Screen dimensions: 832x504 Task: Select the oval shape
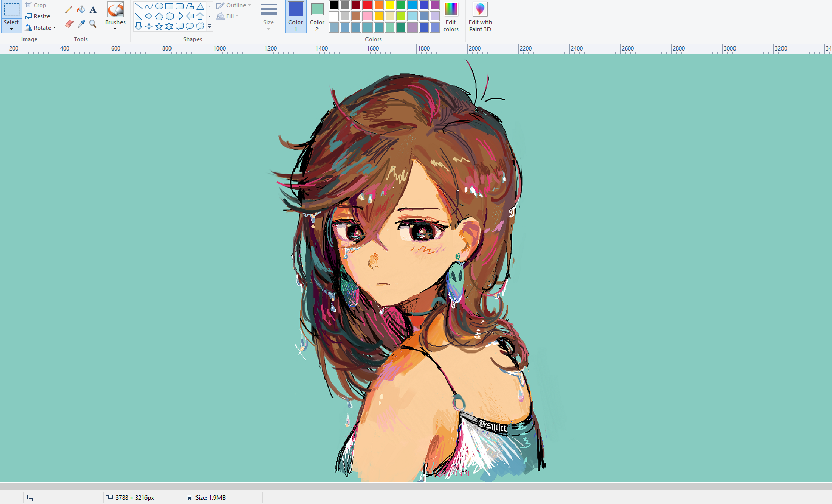pyautogui.click(x=159, y=6)
